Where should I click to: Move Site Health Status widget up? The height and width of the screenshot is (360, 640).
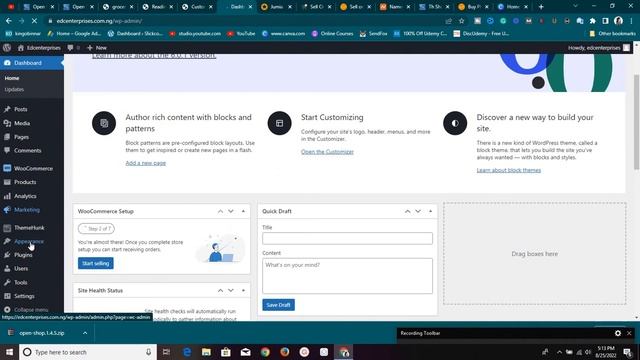click(x=220, y=291)
